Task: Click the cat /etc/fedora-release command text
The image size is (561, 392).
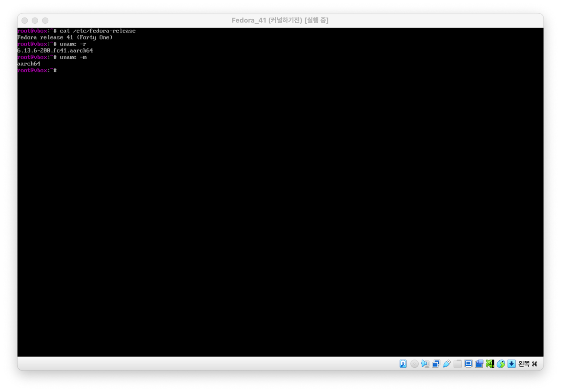Action: 98,31
